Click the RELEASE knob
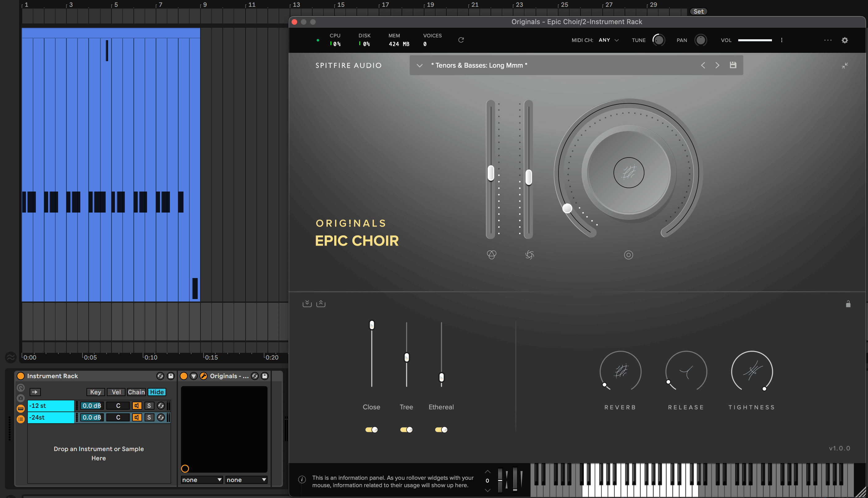This screenshot has height=498, width=868. click(686, 371)
